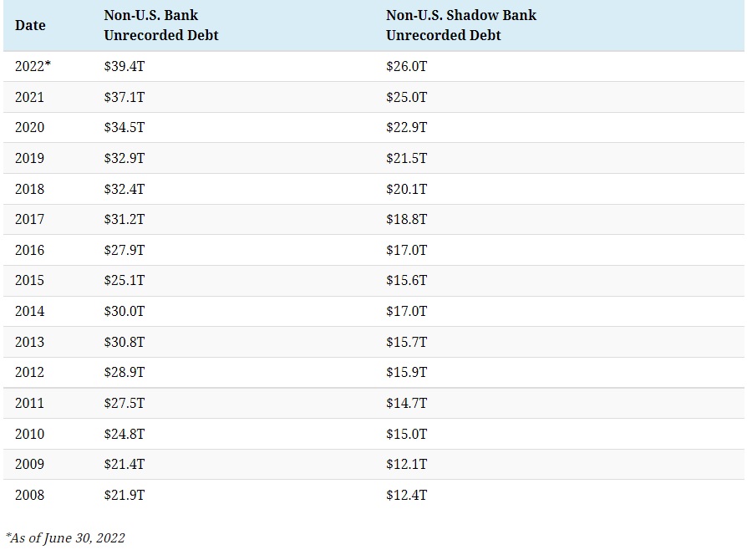Viewport: 747px width, 560px height.
Task: Click the Non-U.S. Bank Unrecorded Debt header
Action: click(x=160, y=25)
